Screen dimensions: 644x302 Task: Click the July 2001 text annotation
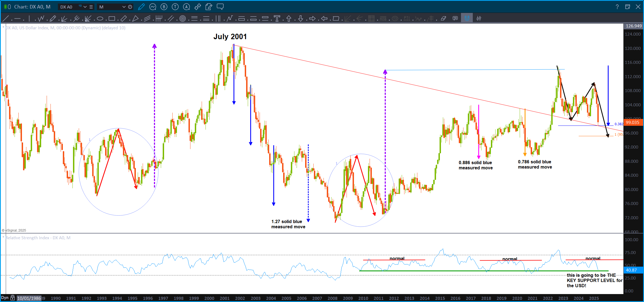(x=230, y=36)
